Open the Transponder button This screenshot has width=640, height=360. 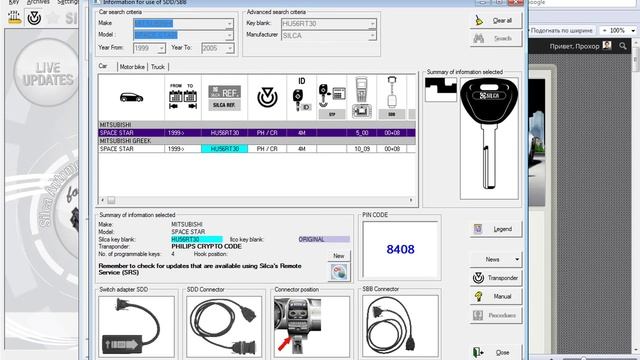point(496,278)
